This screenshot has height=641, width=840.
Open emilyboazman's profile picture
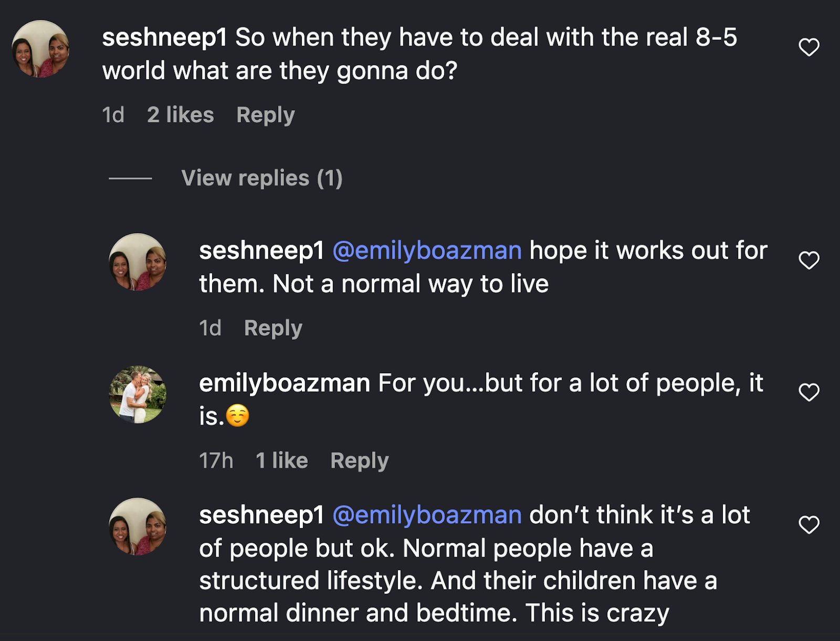138,394
